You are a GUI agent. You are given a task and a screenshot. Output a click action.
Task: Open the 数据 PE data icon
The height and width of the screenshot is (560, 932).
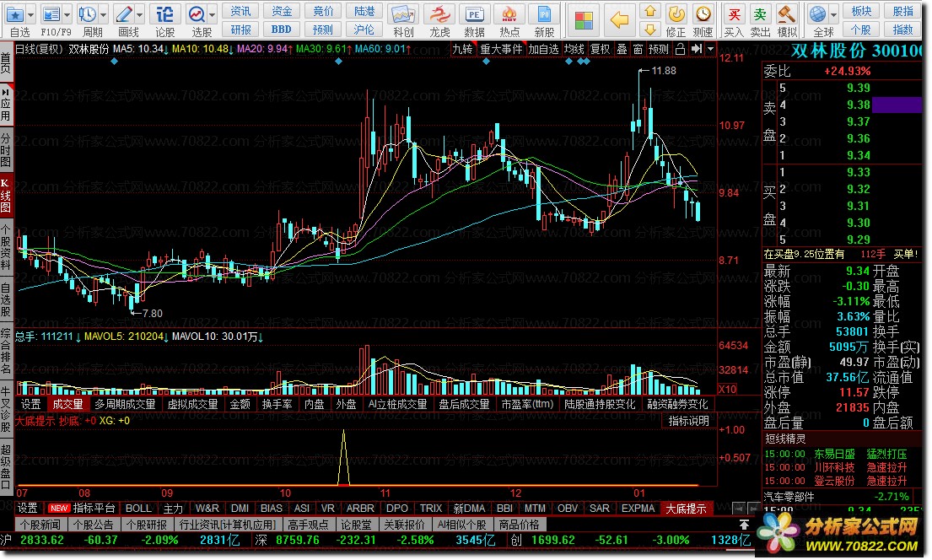click(x=474, y=15)
